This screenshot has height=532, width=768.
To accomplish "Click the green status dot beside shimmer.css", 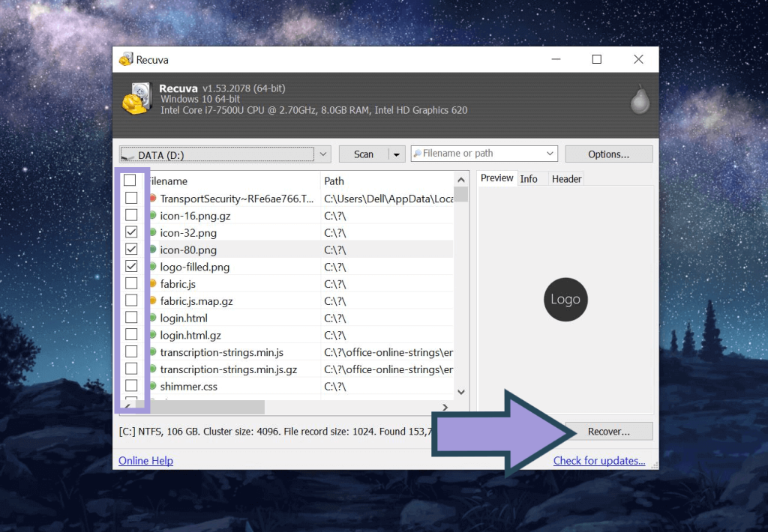I will point(151,387).
